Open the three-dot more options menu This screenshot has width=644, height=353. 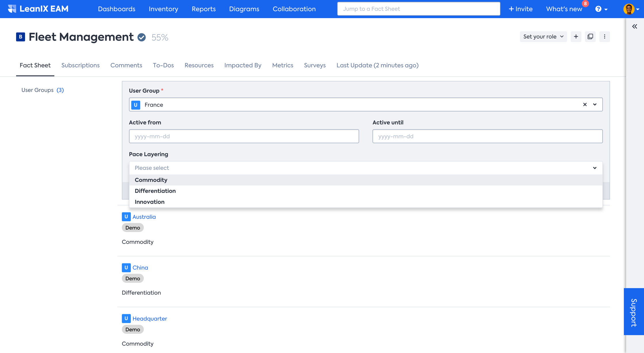click(605, 37)
